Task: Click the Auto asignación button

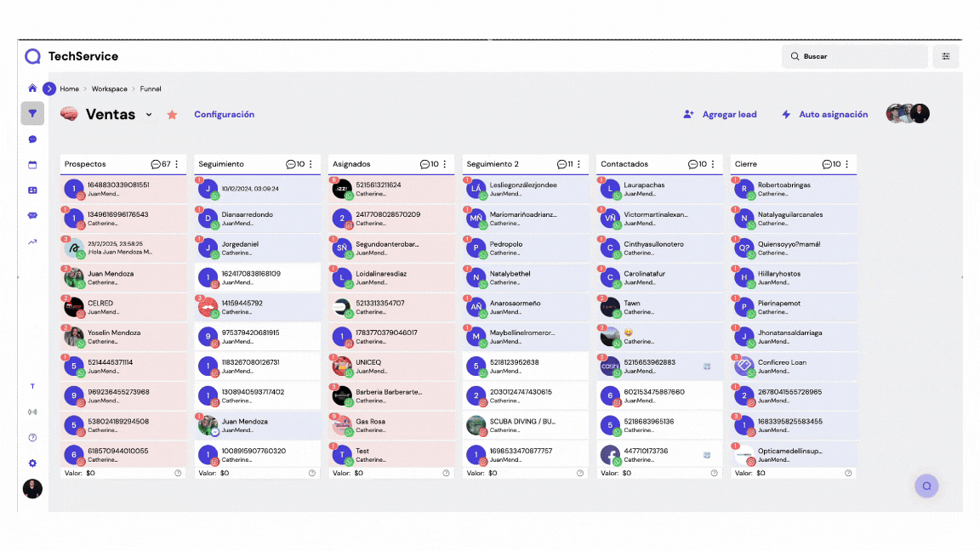Action: 824,115
